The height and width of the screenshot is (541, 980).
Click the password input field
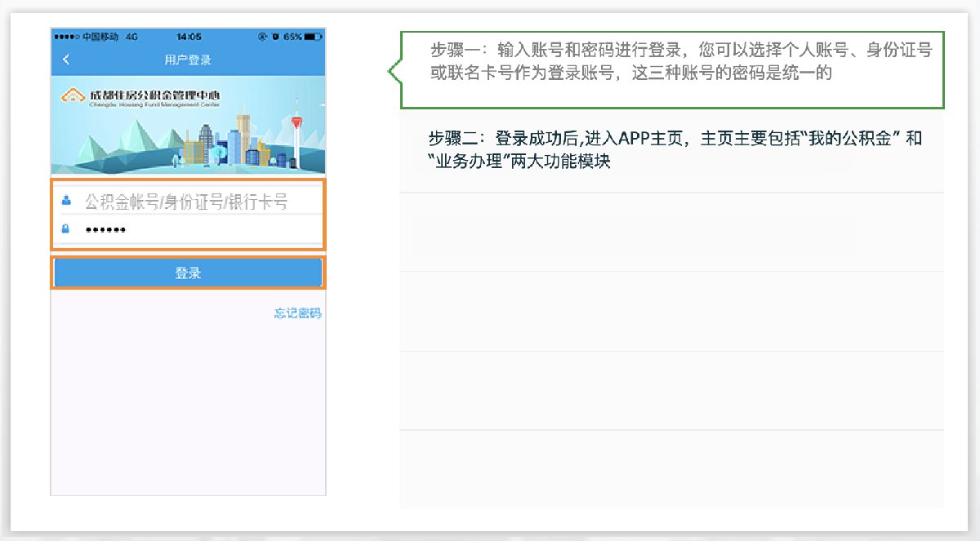pos(188,230)
